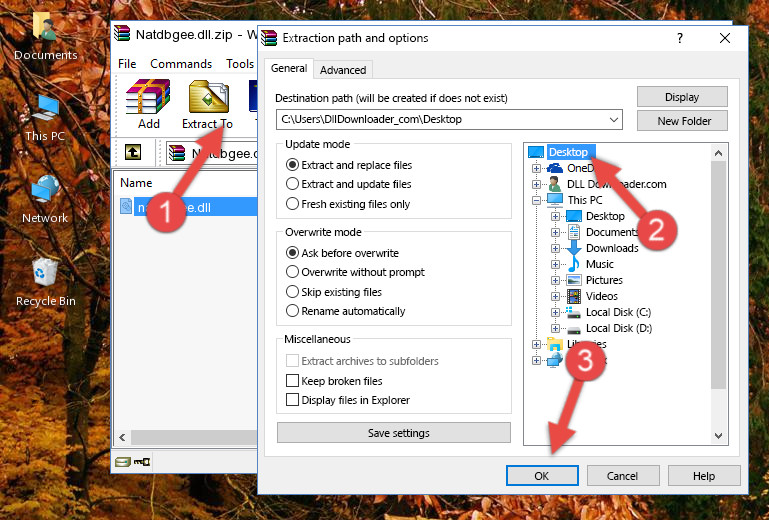Select Desktop under This PC in tree

[x=605, y=216]
